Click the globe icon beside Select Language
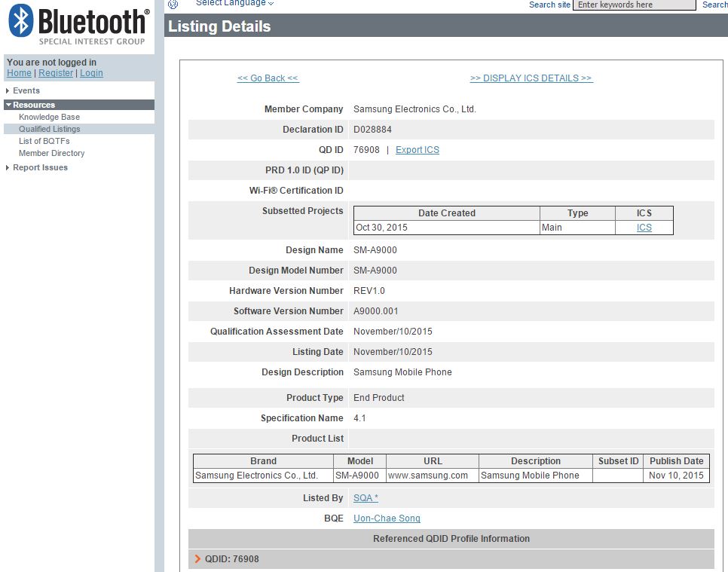This screenshot has height=572, width=728. click(173, 4)
